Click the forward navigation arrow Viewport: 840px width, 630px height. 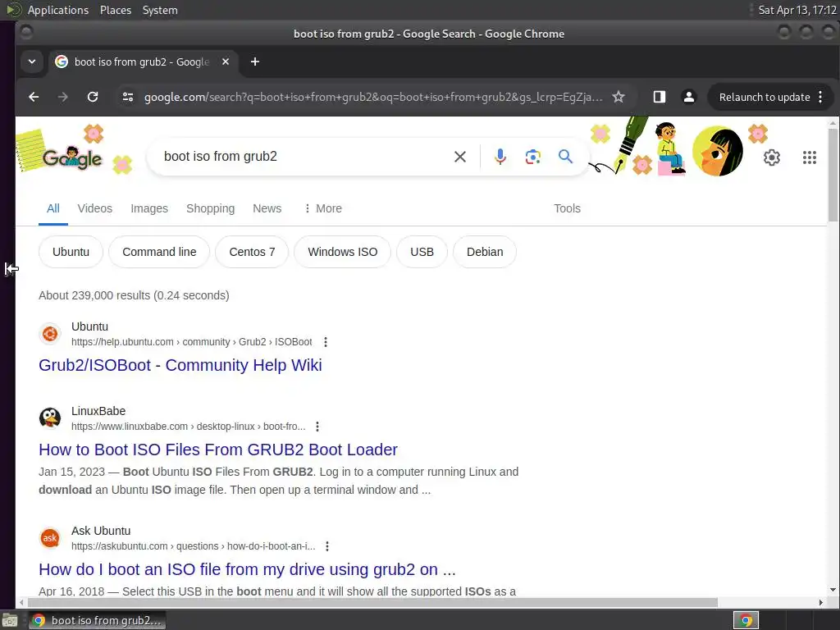[x=62, y=97]
